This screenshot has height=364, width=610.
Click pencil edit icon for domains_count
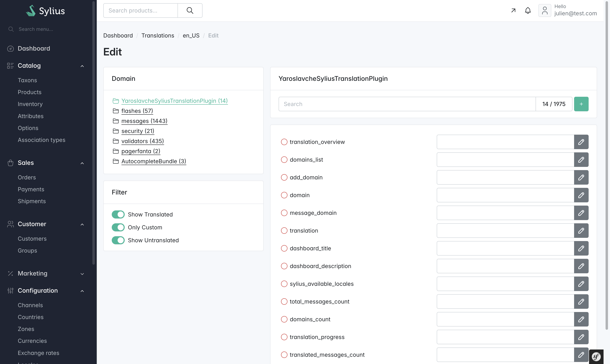point(581,319)
